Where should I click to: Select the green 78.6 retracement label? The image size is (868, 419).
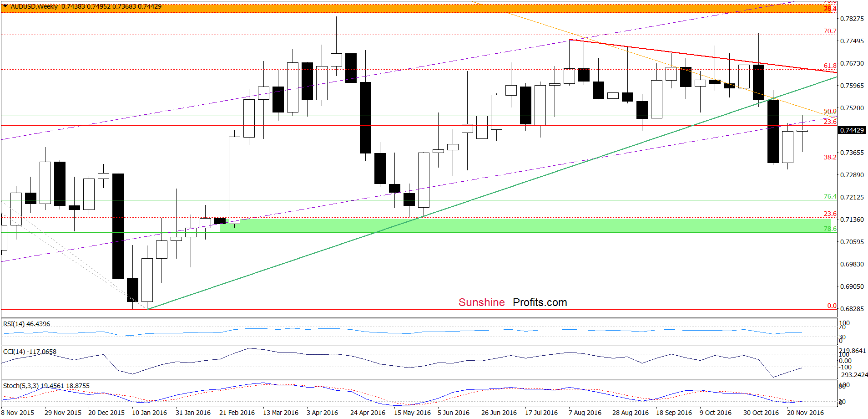coord(830,229)
